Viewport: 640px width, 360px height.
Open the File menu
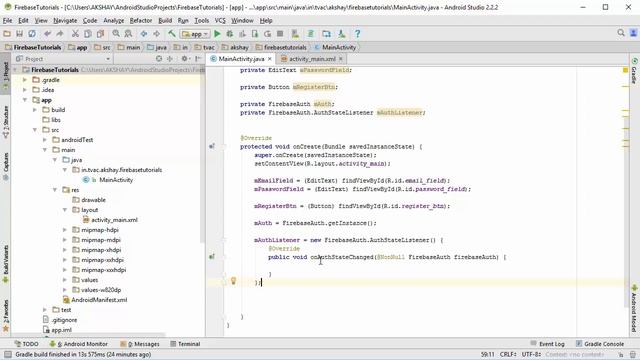click(x=7, y=20)
